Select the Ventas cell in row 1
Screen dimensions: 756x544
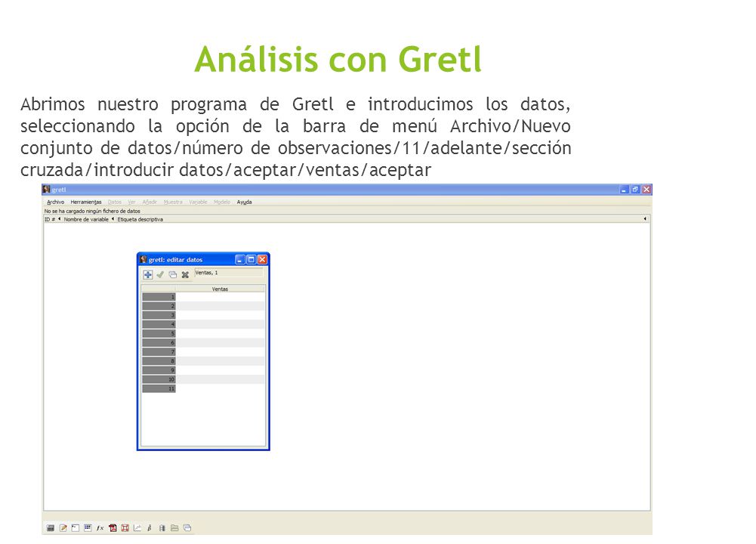click(x=220, y=297)
